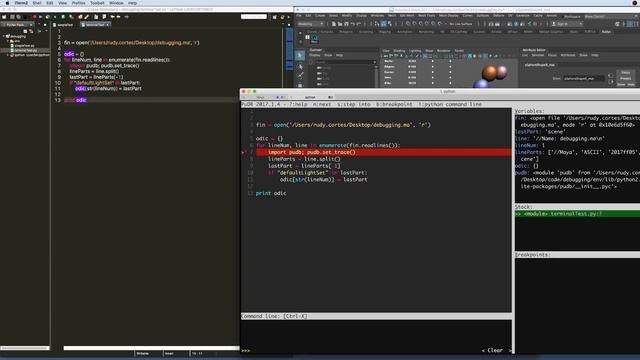Activate Maya's Lasso Select tool in toolbox

[300, 66]
